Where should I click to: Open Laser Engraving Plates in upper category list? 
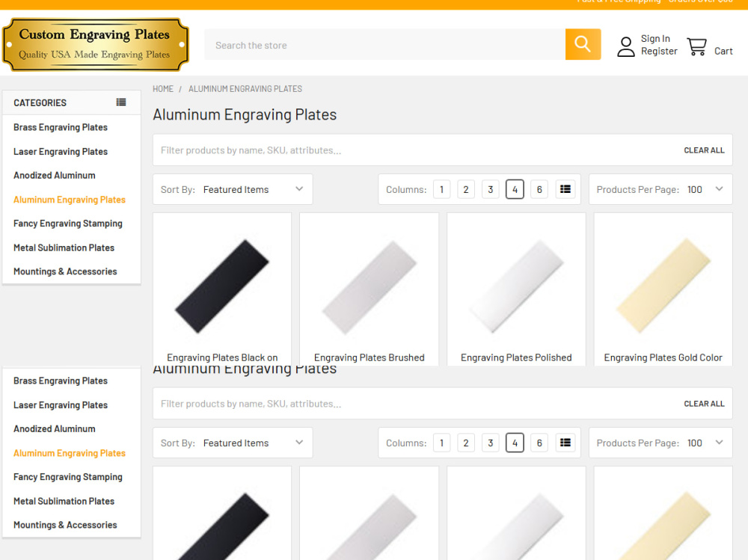click(61, 152)
